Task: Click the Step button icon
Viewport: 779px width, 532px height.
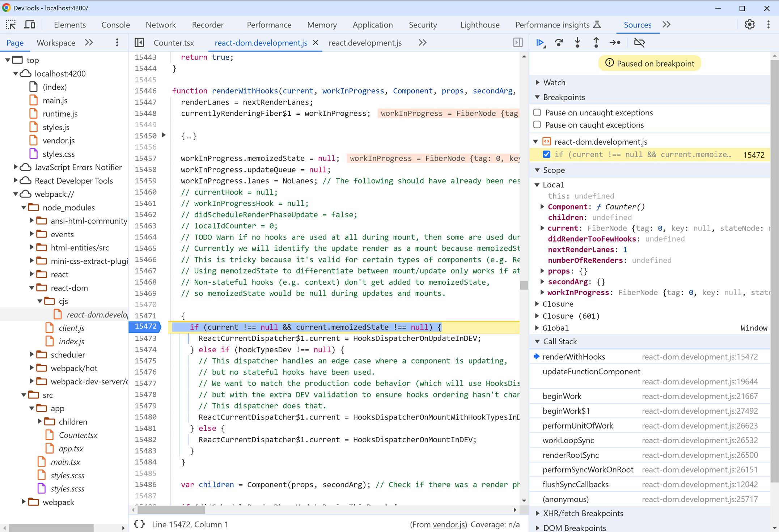Action: 615,43
